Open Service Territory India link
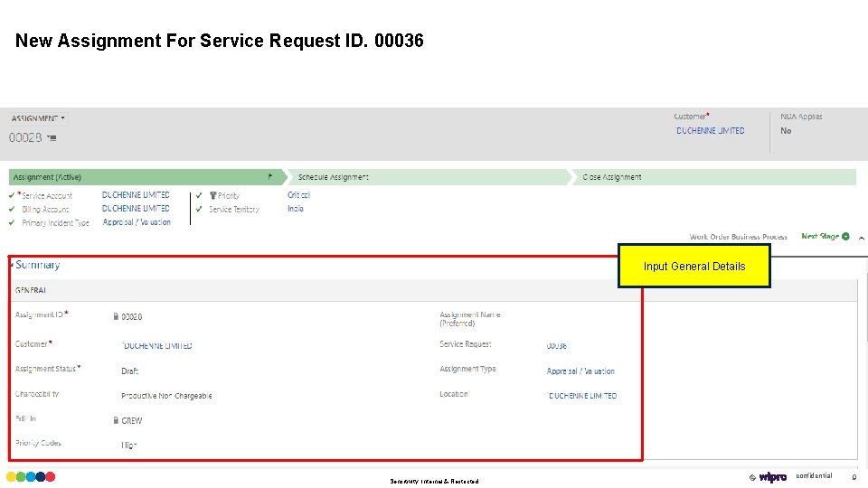868x488 pixels. click(295, 209)
